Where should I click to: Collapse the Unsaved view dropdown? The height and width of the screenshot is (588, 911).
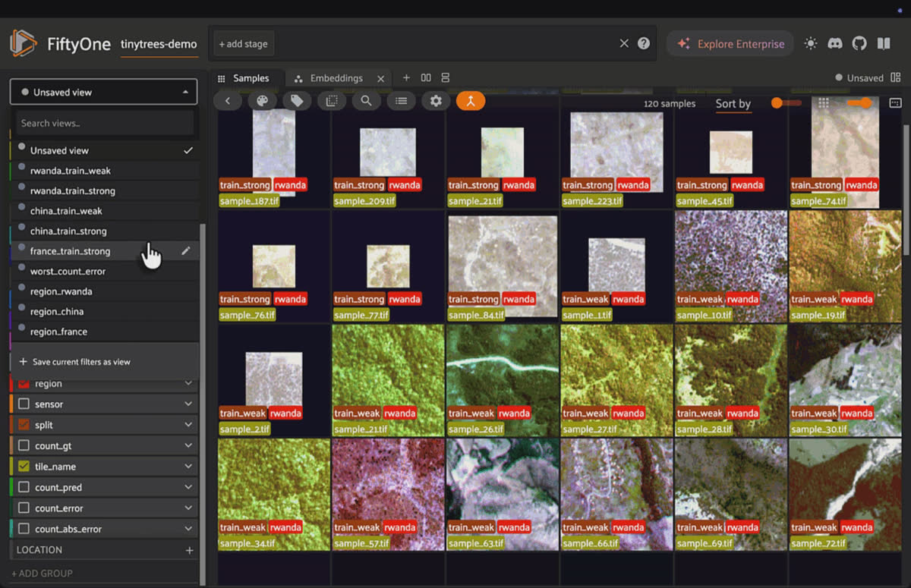186,92
